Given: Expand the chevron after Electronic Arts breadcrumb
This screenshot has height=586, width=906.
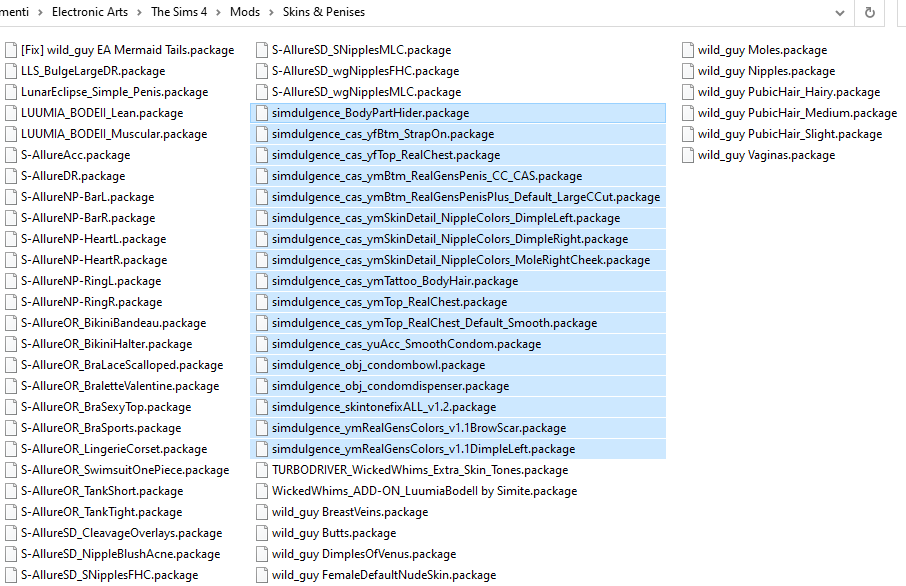Looking at the screenshot, I should 139,12.
